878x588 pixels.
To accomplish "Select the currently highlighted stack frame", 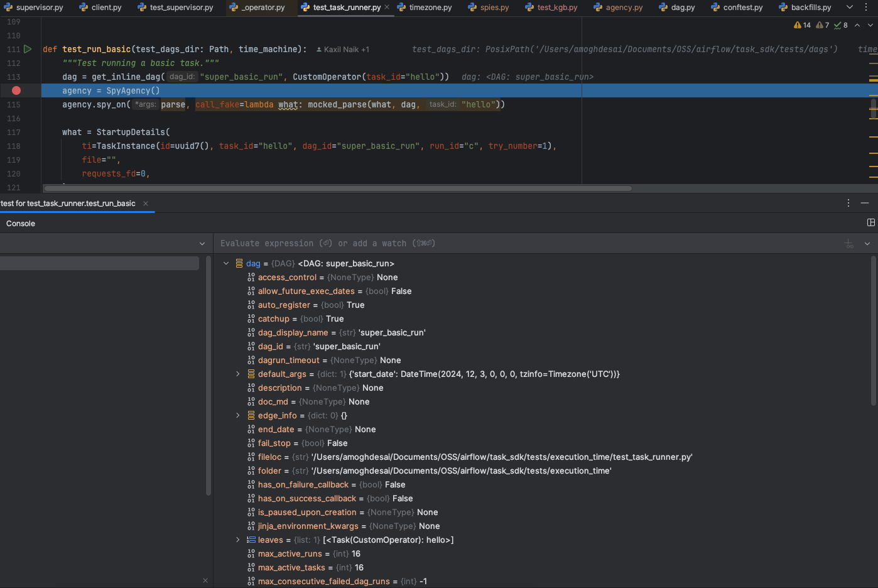I will [x=99, y=263].
